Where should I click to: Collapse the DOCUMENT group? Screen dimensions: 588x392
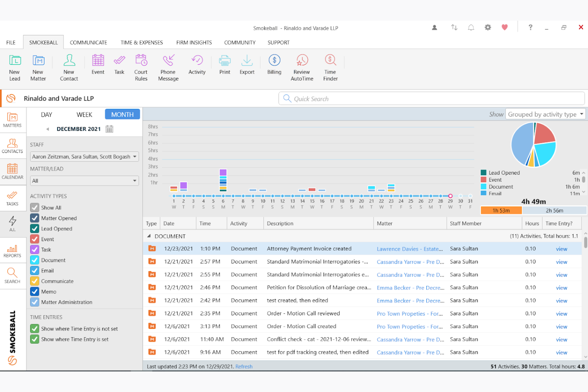(x=149, y=236)
